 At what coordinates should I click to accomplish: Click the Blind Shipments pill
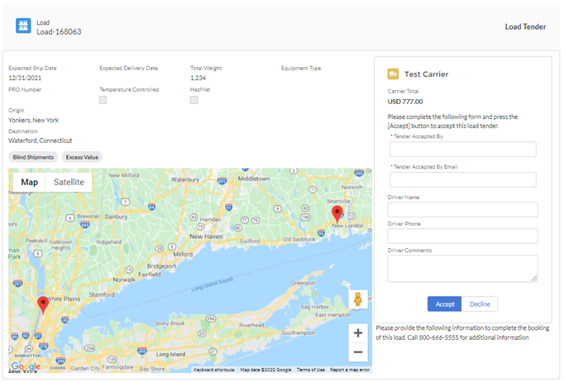pyautogui.click(x=33, y=157)
